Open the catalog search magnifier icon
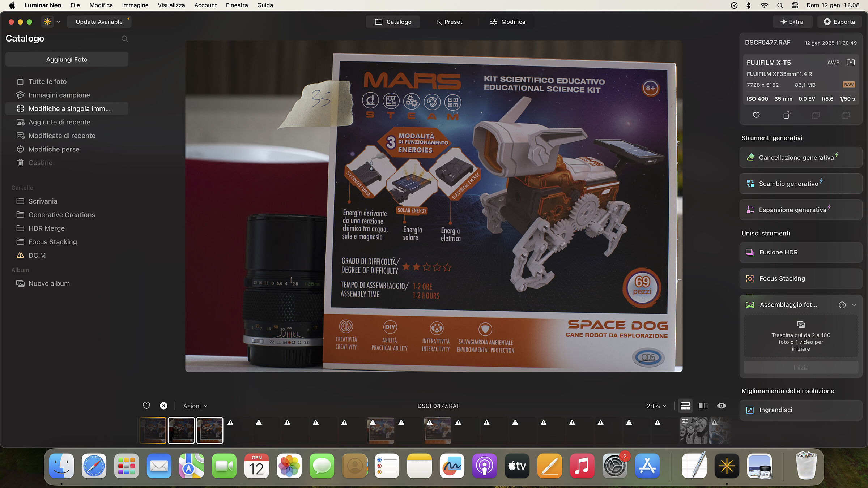Image resolution: width=868 pixels, height=488 pixels. pyautogui.click(x=125, y=39)
